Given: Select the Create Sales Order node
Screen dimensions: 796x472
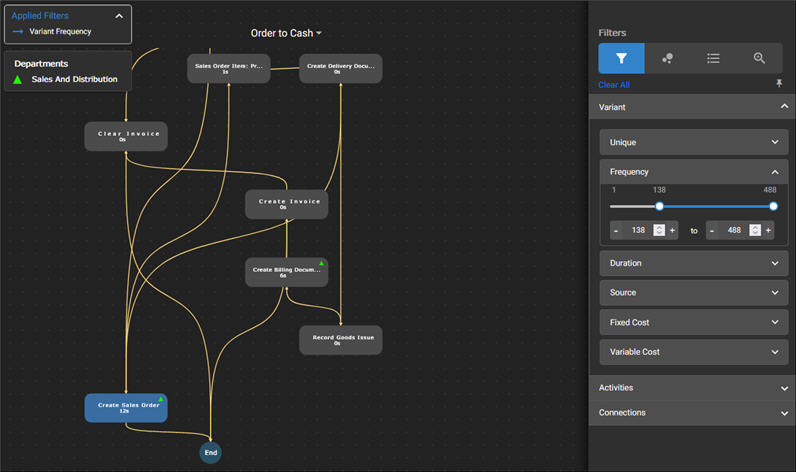Looking at the screenshot, I should 126,408.
